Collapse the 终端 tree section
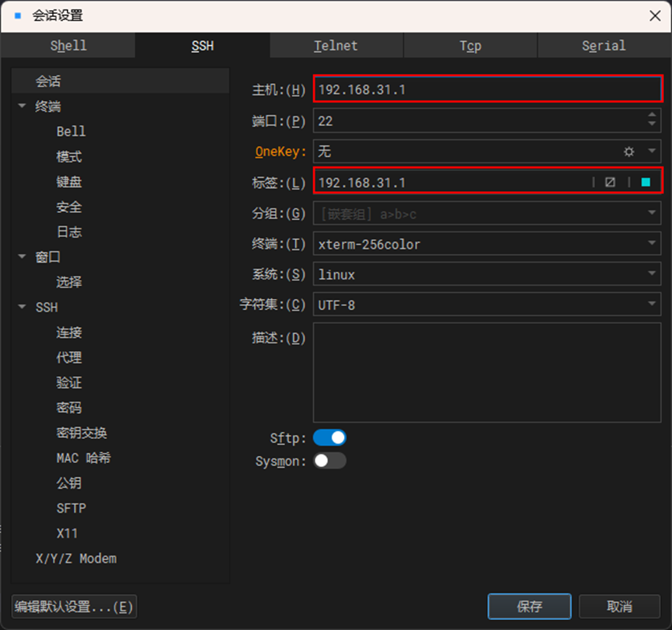Image resolution: width=672 pixels, height=630 pixels. (x=22, y=106)
